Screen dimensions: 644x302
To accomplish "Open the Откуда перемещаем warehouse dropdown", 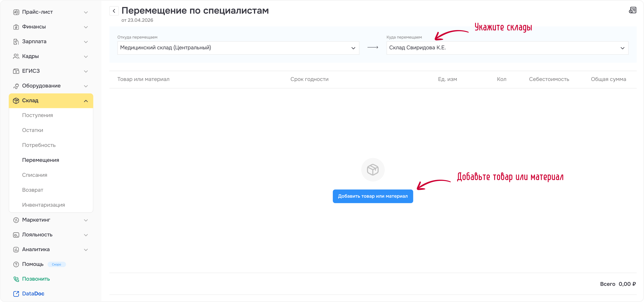I will click(238, 48).
